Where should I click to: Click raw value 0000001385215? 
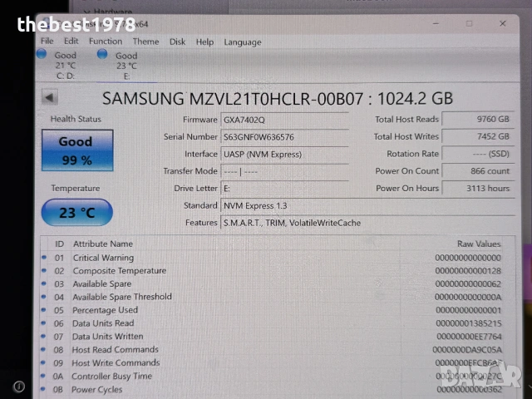[x=469, y=323]
